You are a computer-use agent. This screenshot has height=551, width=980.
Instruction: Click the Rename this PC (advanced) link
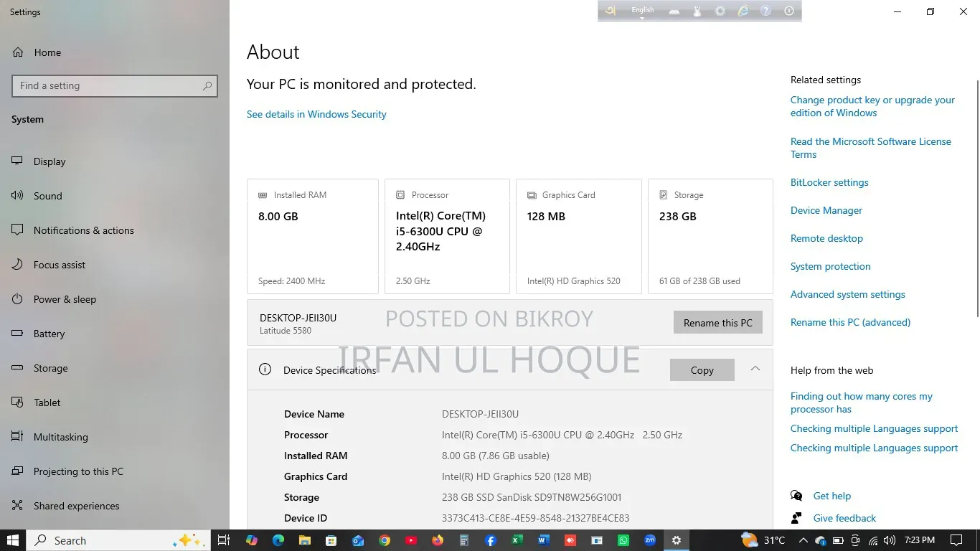tap(850, 322)
